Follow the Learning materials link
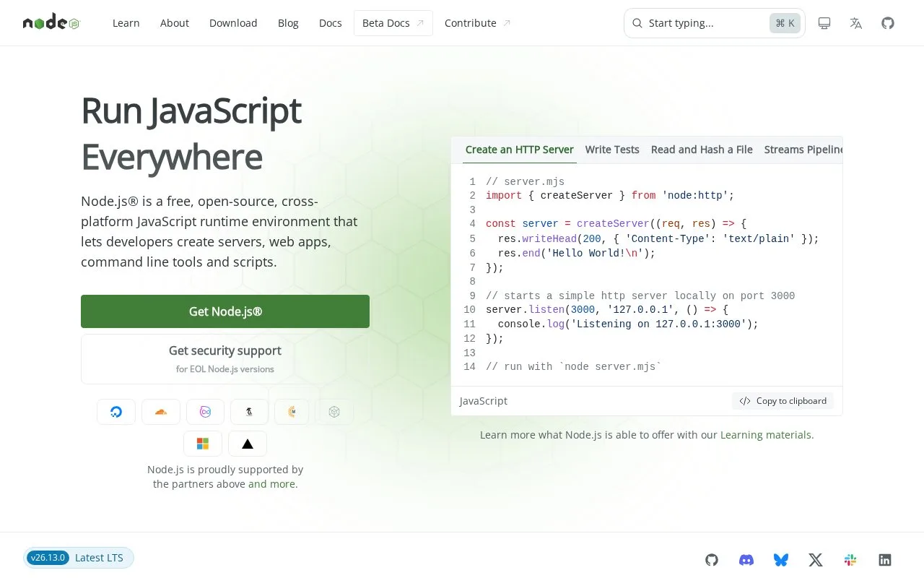 click(765, 435)
